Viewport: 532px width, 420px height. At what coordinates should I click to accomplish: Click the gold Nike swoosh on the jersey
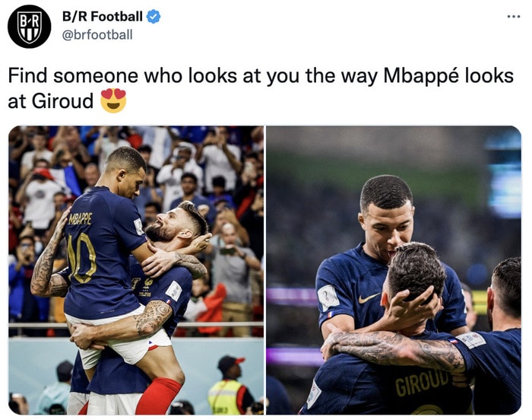pos(369,298)
